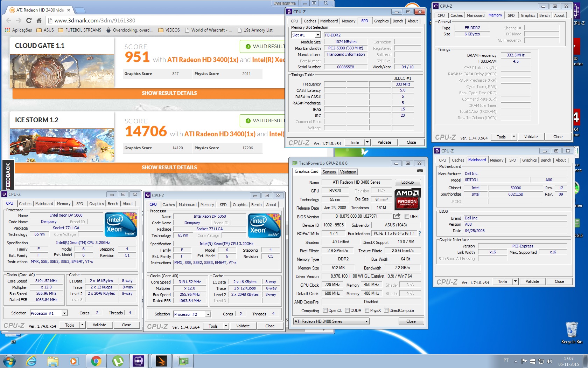Expand Tools arrow in Processor #1 window
Image resolution: width=588 pixels, height=368 pixels.
click(x=82, y=325)
